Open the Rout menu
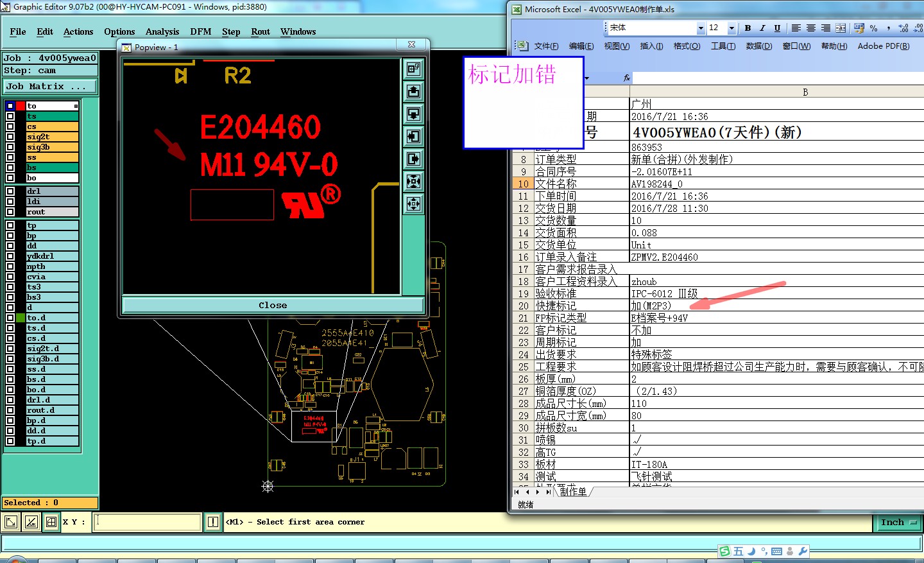 261,31
